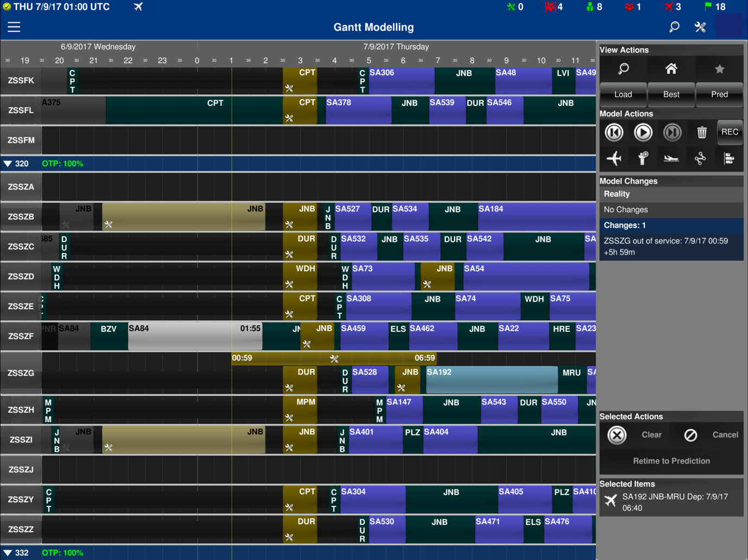Click Retime to Prediction

[671, 461]
